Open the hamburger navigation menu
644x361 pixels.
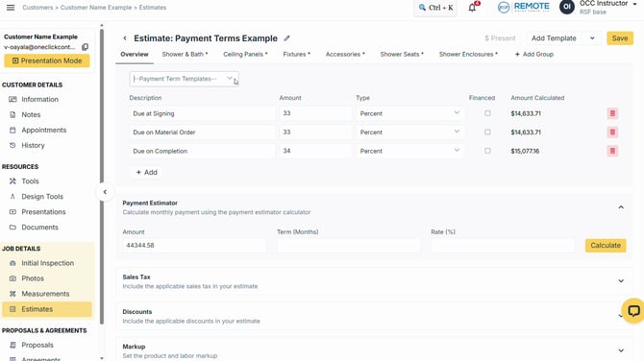[11, 8]
